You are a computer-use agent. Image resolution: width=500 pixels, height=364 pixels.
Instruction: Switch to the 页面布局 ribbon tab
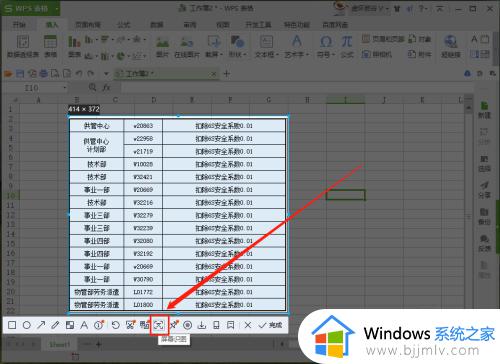(88, 25)
